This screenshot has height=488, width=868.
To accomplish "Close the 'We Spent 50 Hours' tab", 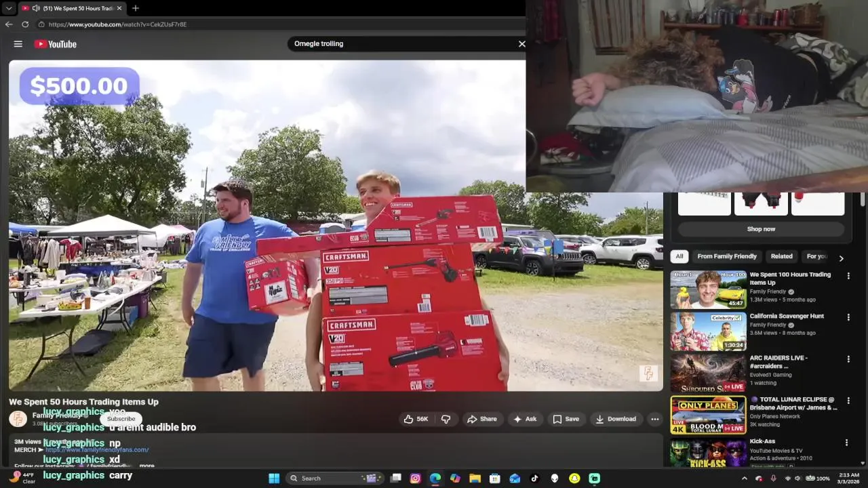I will pyautogui.click(x=119, y=8).
